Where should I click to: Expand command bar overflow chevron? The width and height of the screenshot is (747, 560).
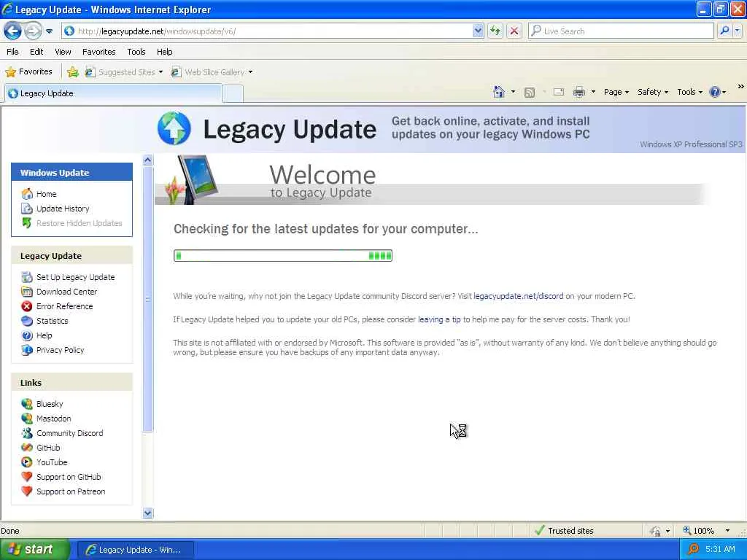pos(740,87)
